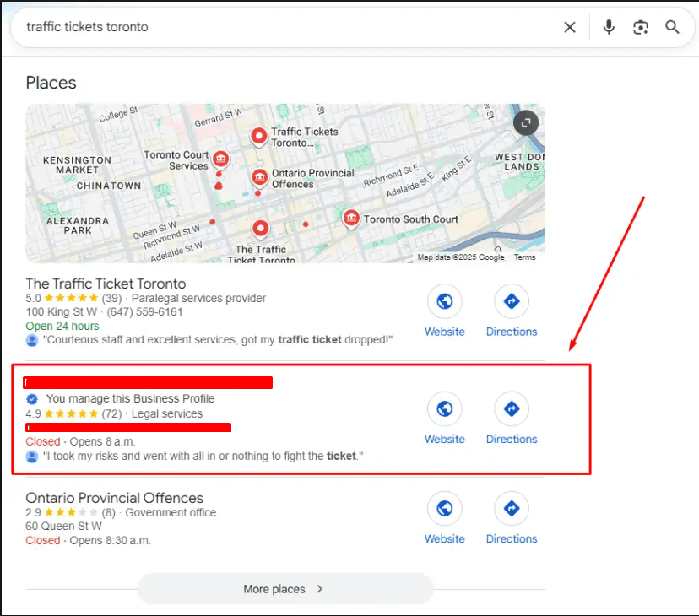The height and width of the screenshot is (616, 699).
Task: Click the reviewer avatar beside 'I took my risks' review
Action: pyautogui.click(x=31, y=457)
